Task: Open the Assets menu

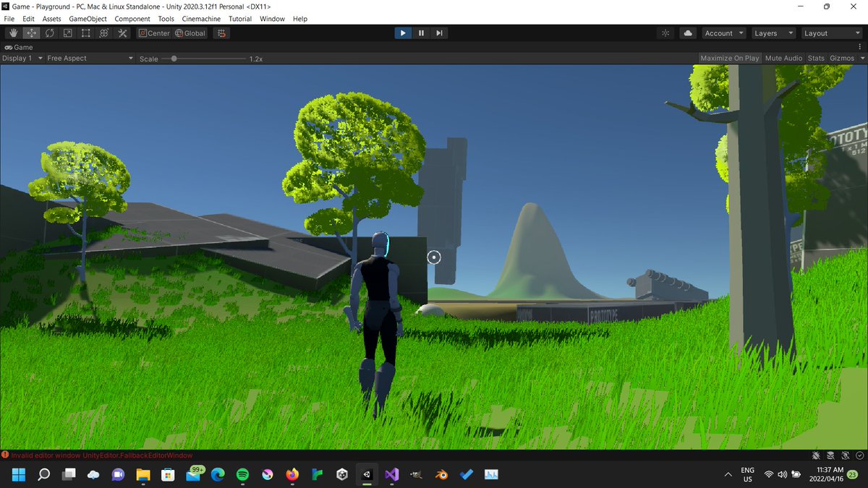Action: pos(52,19)
